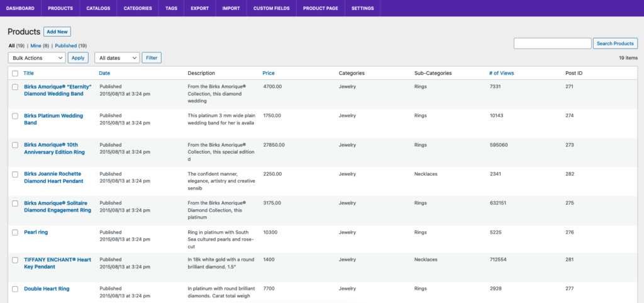Open the Import tab
The height and width of the screenshot is (303, 644).
tap(231, 8)
